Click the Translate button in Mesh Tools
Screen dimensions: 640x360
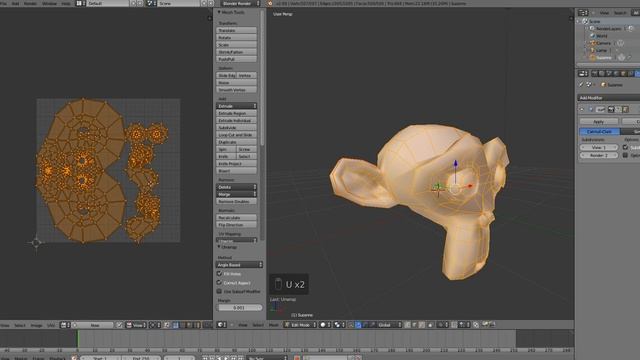pos(236,30)
